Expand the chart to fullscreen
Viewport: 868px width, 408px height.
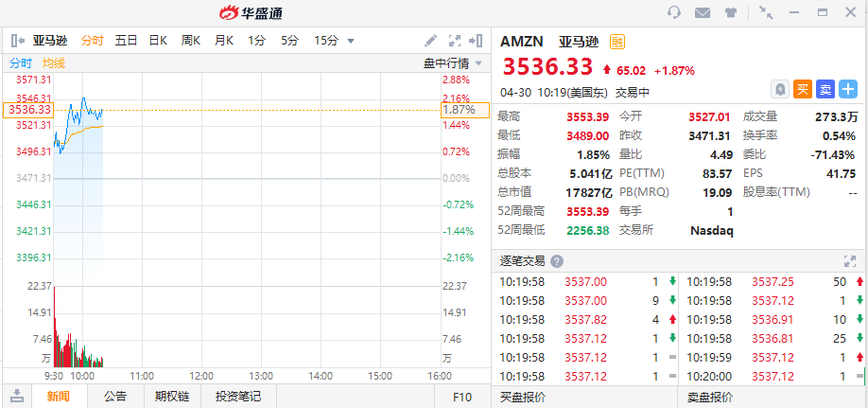[453, 41]
